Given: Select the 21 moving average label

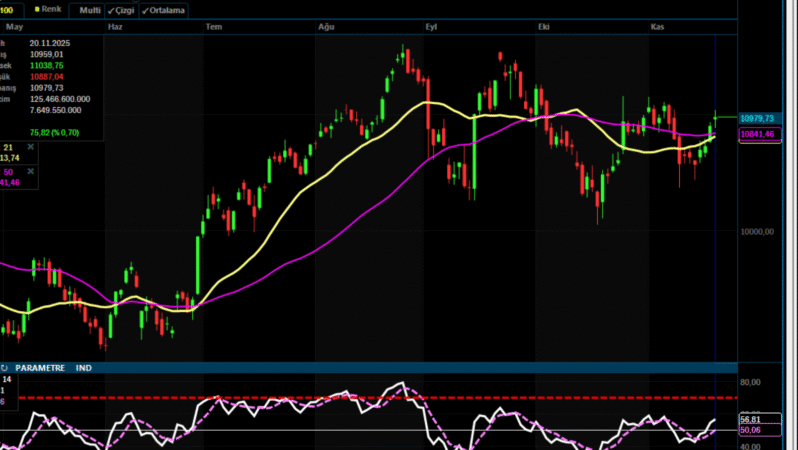Looking at the screenshot, I should click(8, 147).
